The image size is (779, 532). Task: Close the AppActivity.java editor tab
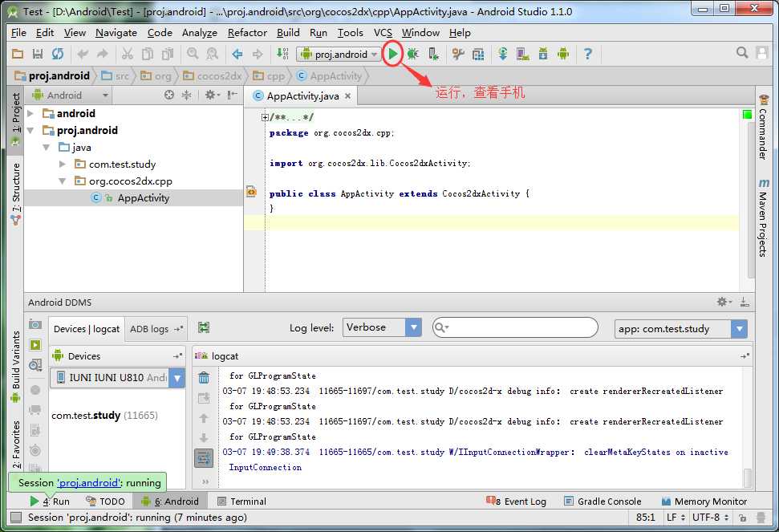click(347, 95)
